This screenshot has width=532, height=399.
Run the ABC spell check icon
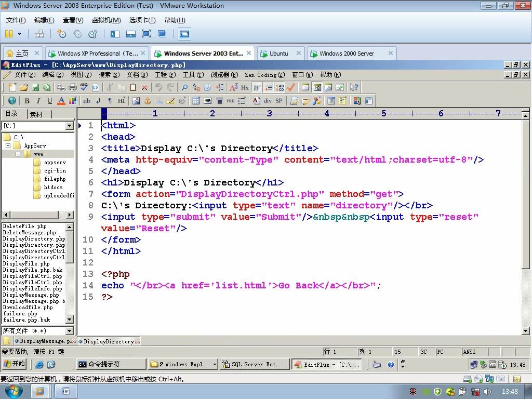(x=84, y=87)
